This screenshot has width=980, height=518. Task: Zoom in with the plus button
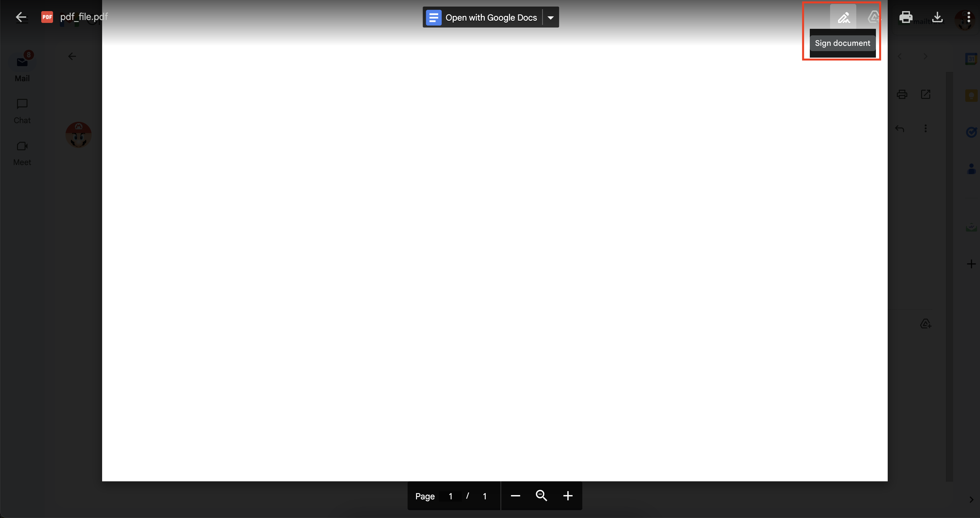pos(568,495)
